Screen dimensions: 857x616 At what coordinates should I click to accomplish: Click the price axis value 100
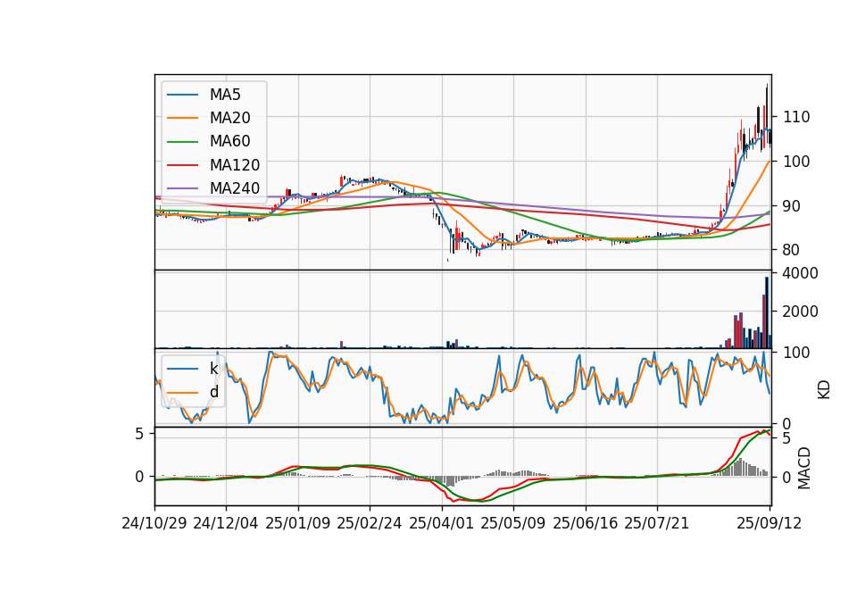click(796, 162)
